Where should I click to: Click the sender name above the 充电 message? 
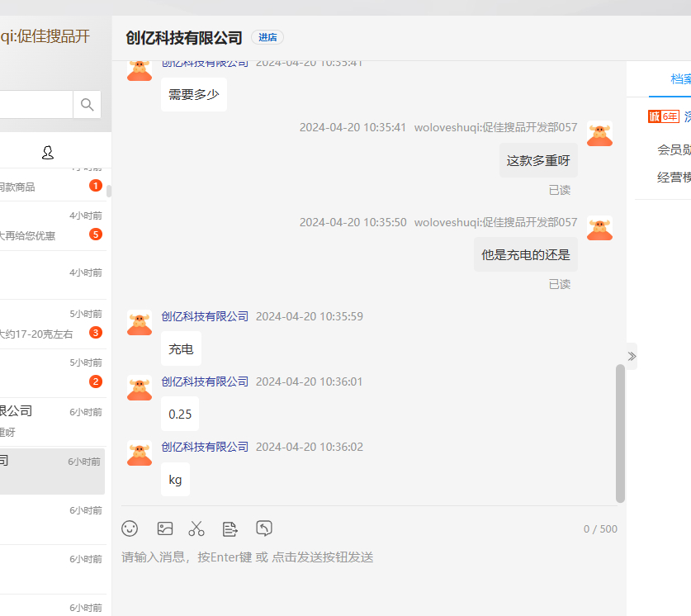205,316
